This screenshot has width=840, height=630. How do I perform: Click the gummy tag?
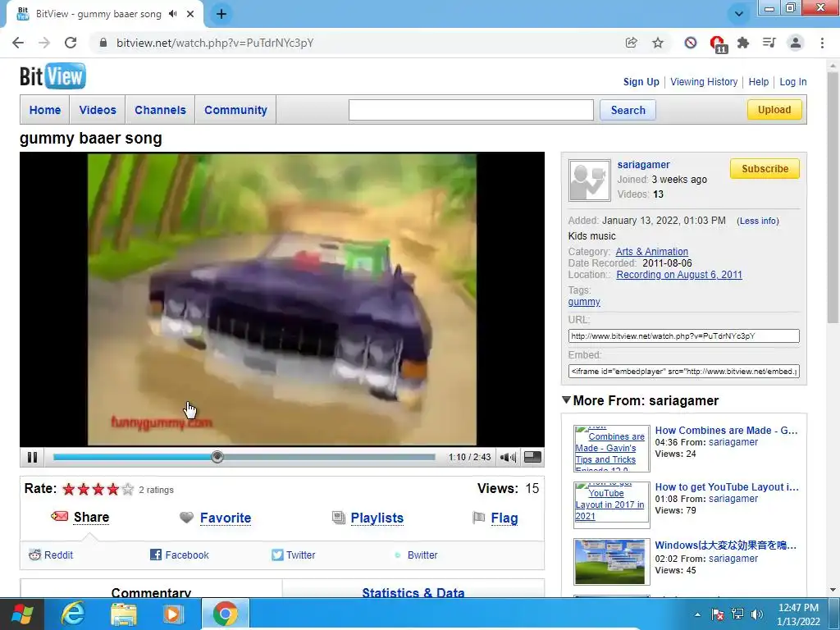tap(584, 302)
